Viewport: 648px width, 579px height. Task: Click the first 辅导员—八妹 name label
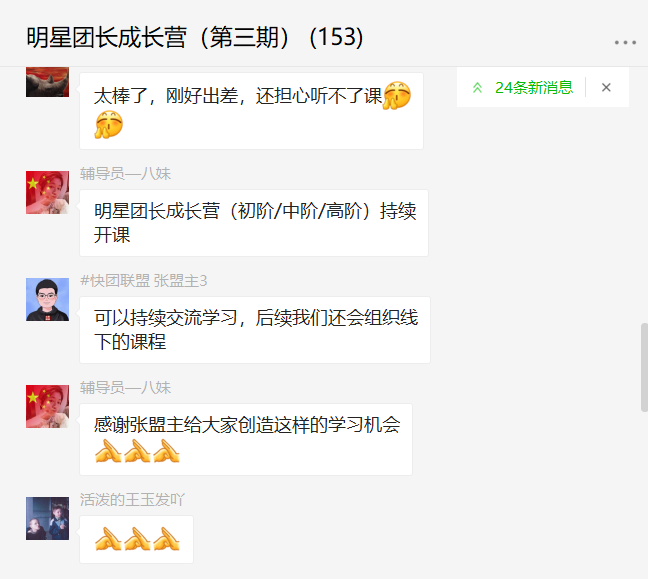pyautogui.click(x=125, y=174)
